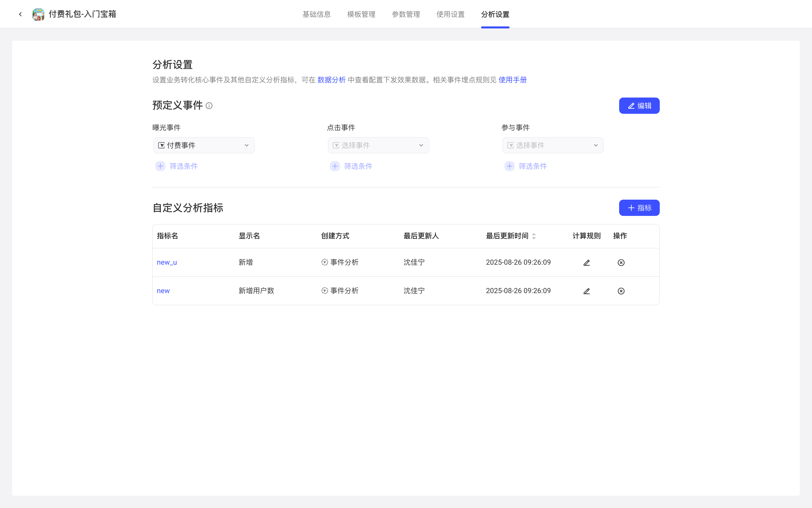Click the 自定义分析指标 section heading
The width and height of the screenshot is (812, 508).
click(188, 208)
